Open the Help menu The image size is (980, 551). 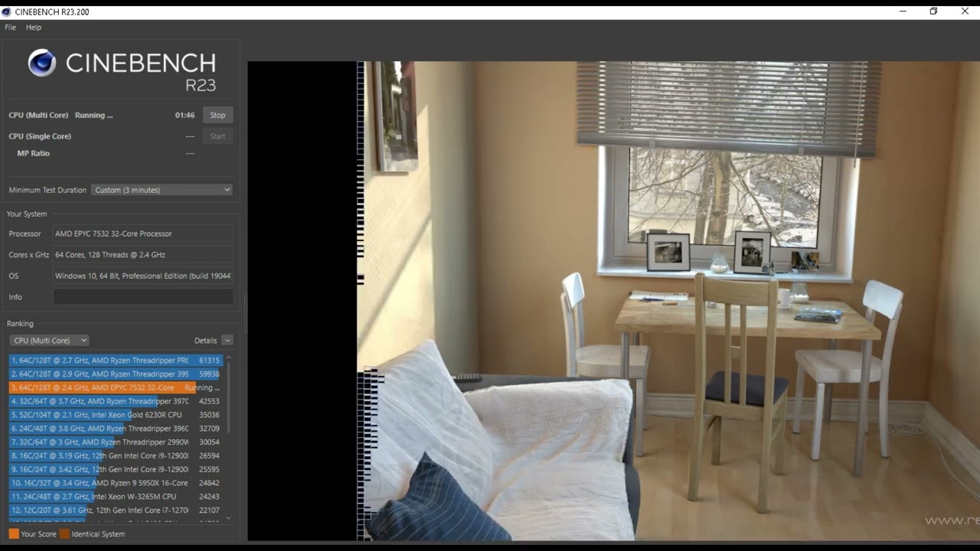tap(34, 28)
